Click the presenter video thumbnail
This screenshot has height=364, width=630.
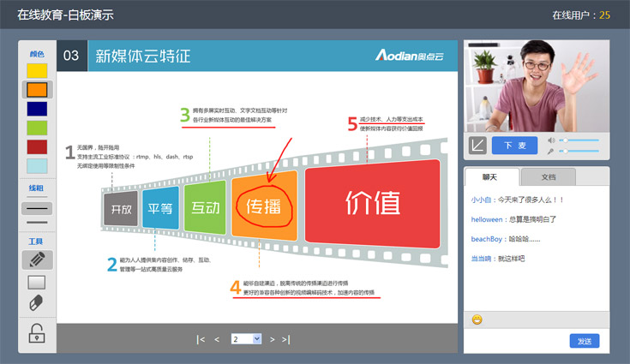pos(537,86)
